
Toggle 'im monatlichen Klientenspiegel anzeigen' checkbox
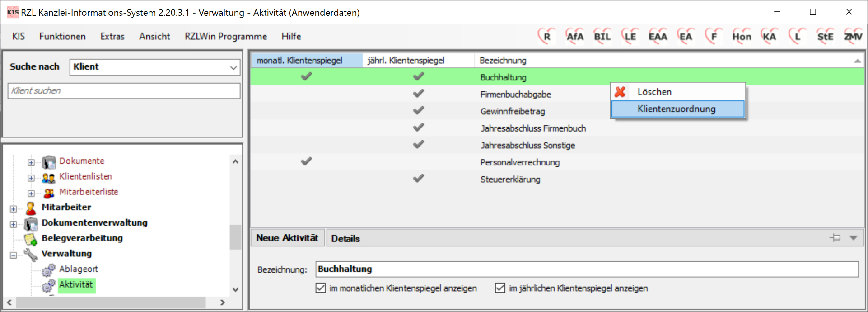[321, 288]
